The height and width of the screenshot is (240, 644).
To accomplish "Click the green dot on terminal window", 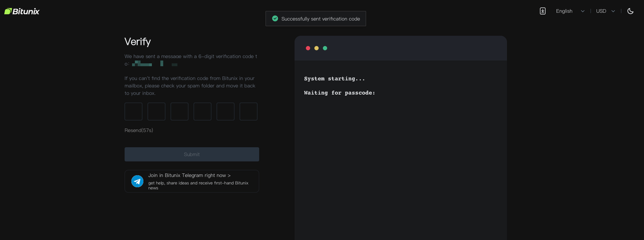I will [325, 48].
